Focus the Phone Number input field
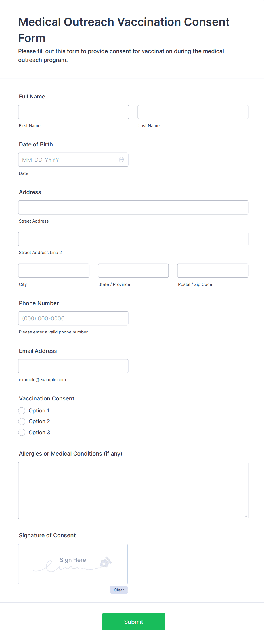Viewport: 264px width, 644px height. [73, 318]
